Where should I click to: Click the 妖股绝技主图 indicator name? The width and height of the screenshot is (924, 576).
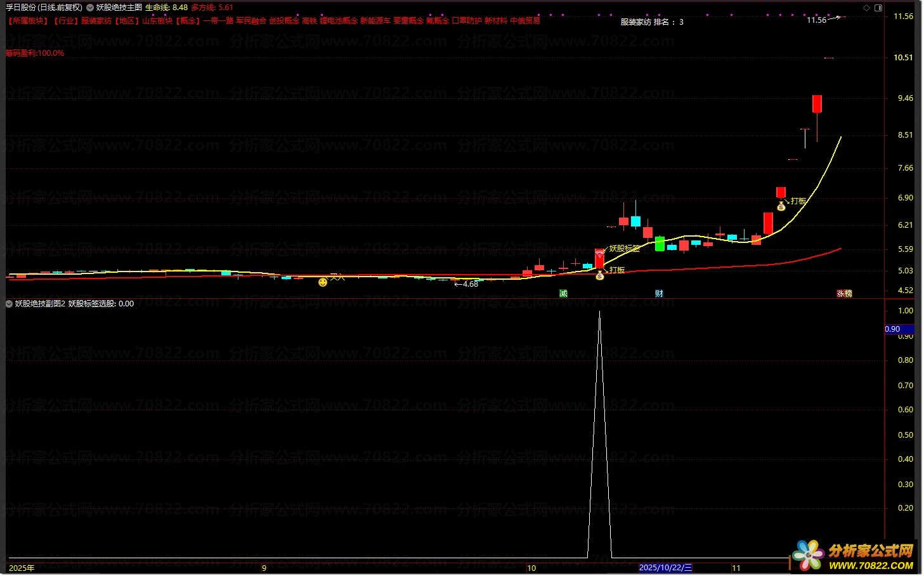(x=119, y=8)
